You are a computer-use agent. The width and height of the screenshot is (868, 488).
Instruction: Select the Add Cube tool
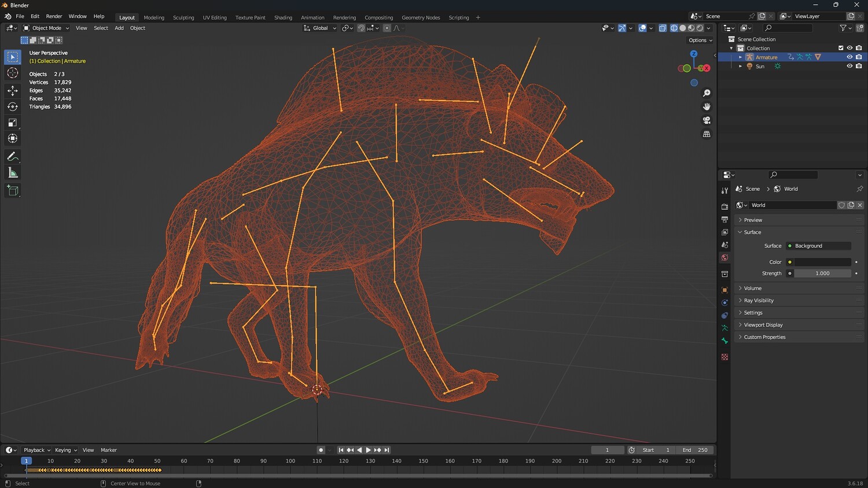(x=13, y=191)
